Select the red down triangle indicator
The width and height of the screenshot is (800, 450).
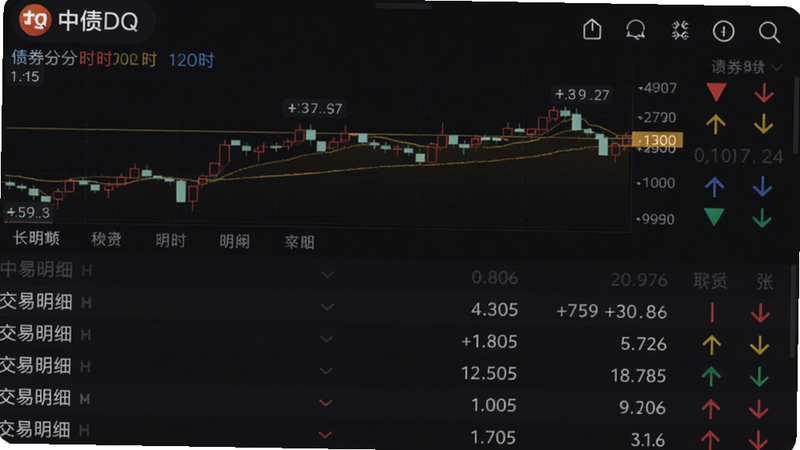716,92
